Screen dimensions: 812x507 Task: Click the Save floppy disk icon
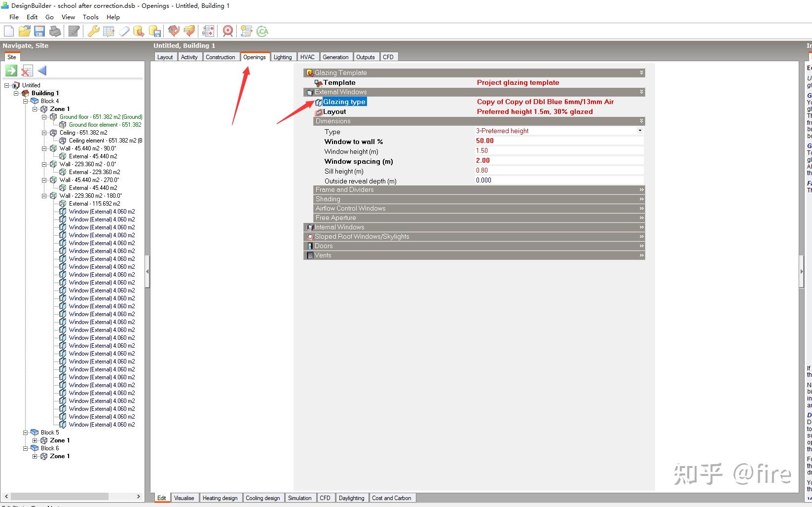point(39,32)
